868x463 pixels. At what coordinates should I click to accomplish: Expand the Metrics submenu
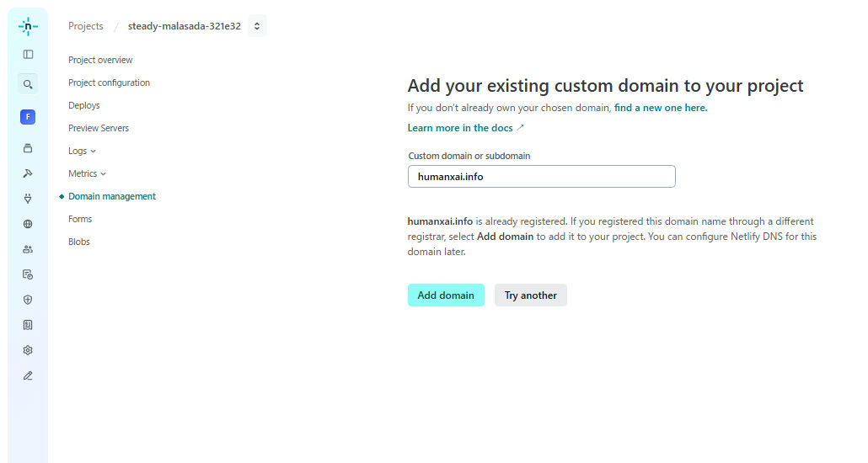coord(87,173)
